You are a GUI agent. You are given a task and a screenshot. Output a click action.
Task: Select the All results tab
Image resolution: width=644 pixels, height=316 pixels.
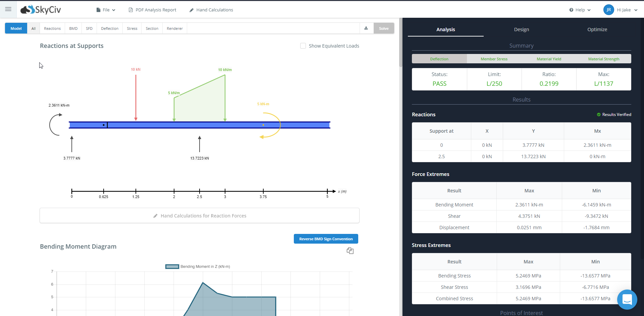click(x=34, y=28)
